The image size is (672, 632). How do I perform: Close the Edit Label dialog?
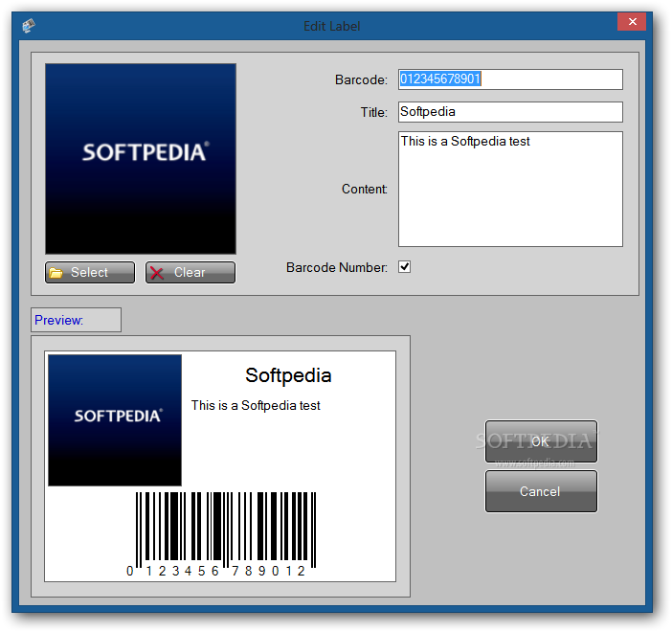click(x=632, y=22)
